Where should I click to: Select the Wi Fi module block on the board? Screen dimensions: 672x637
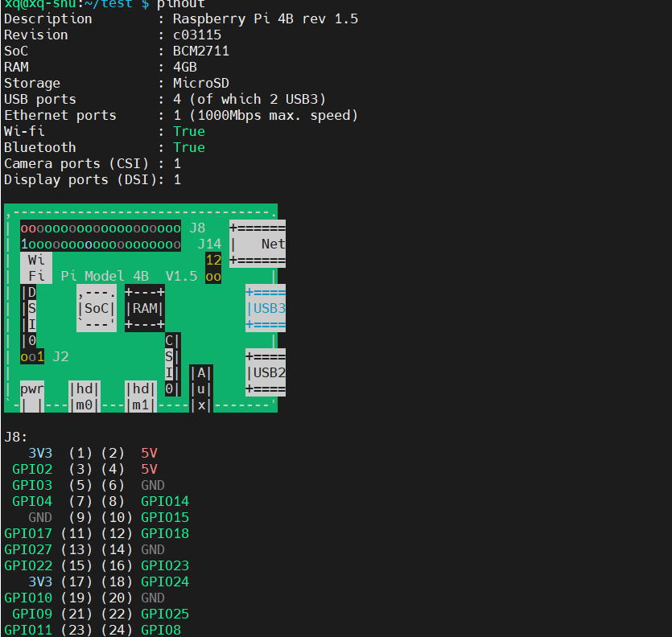tap(36, 268)
